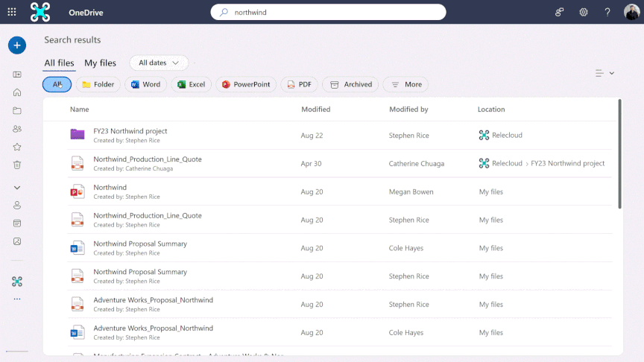Open the Favorites star sidebar icon
This screenshot has width=644, height=362.
pos(17,147)
